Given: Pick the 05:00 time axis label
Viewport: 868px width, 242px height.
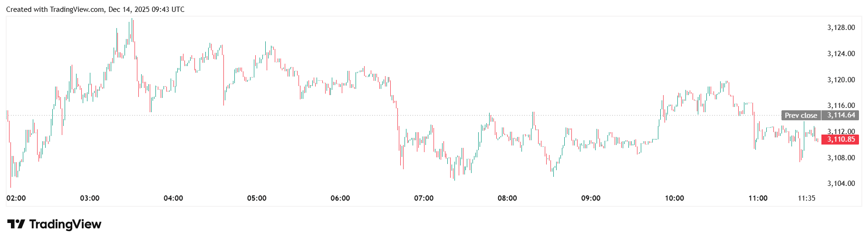Looking at the screenshot, I should pos(257,198).
